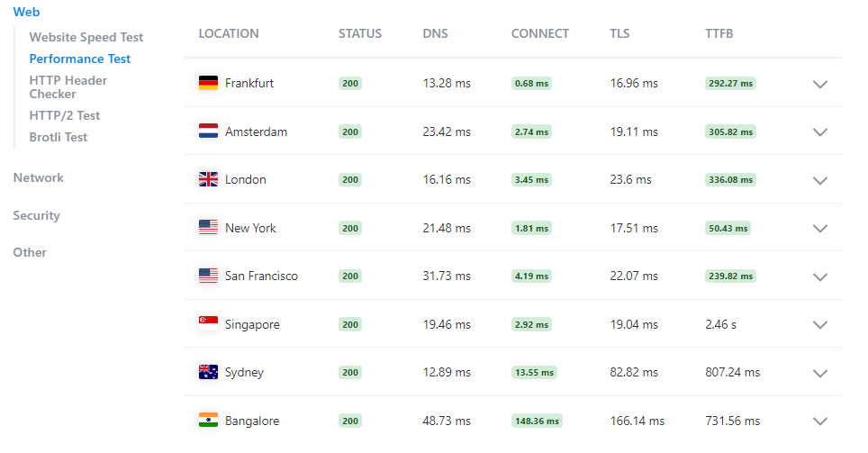Expand the Singapore result details
Viewport: 868px width, 453px height.
coord(819,325)
